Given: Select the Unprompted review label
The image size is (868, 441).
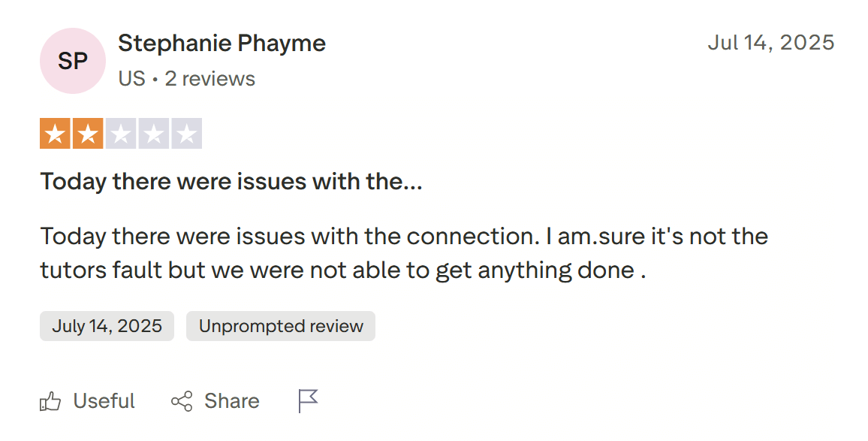Looking at the screenshot, I should 281,326.
